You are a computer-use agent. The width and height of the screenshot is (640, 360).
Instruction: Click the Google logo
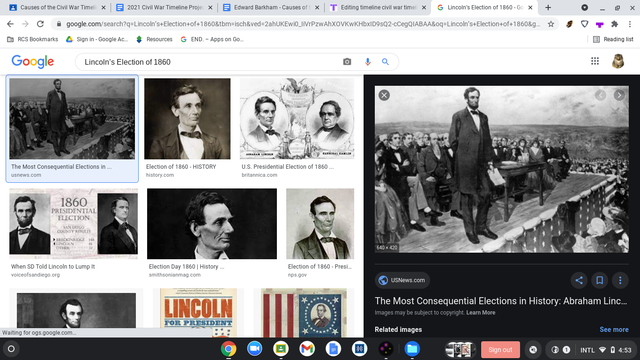(x=33, y=62)
